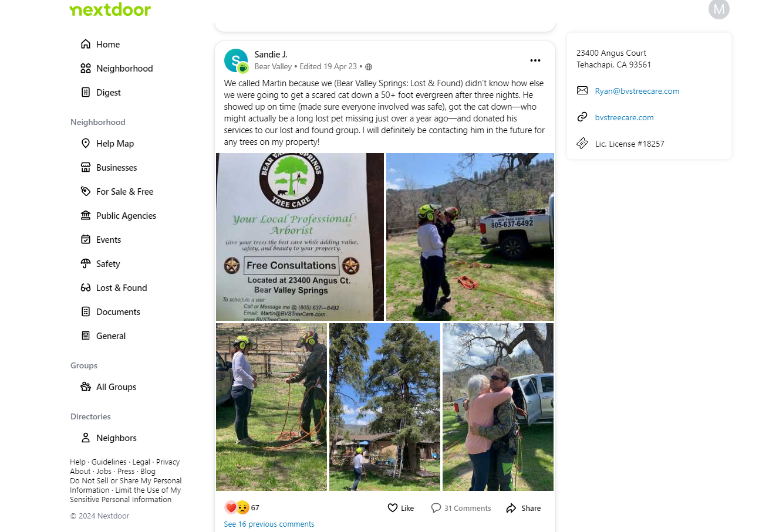Share Sandie J.'s post
This screenshot has width=759, height=532.
click(x=524, y=508)
